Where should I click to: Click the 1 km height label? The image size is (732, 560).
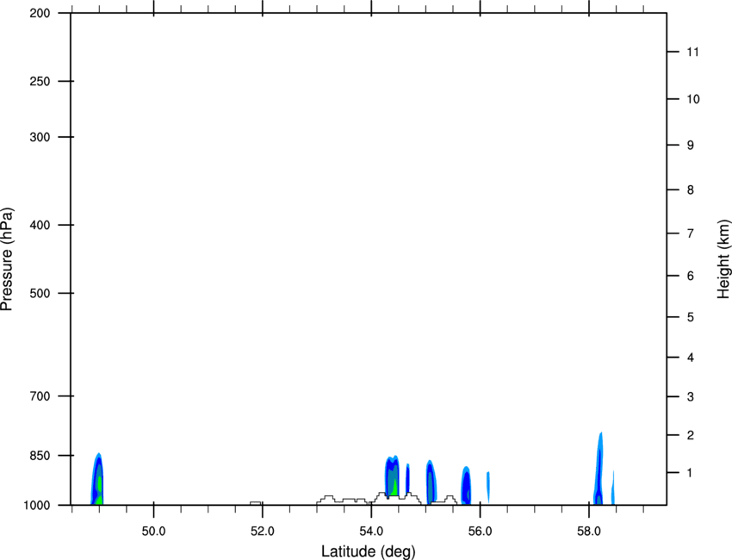[691, 473]
